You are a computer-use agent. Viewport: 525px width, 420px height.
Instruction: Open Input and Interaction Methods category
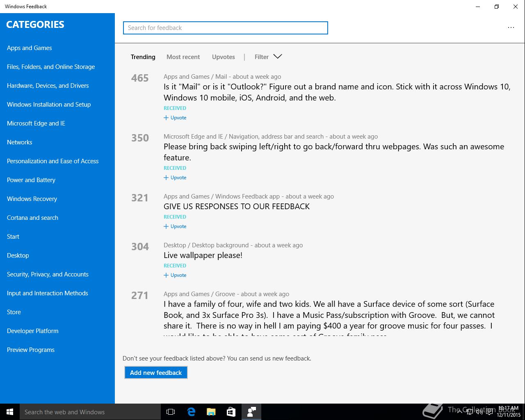[48, 293]
